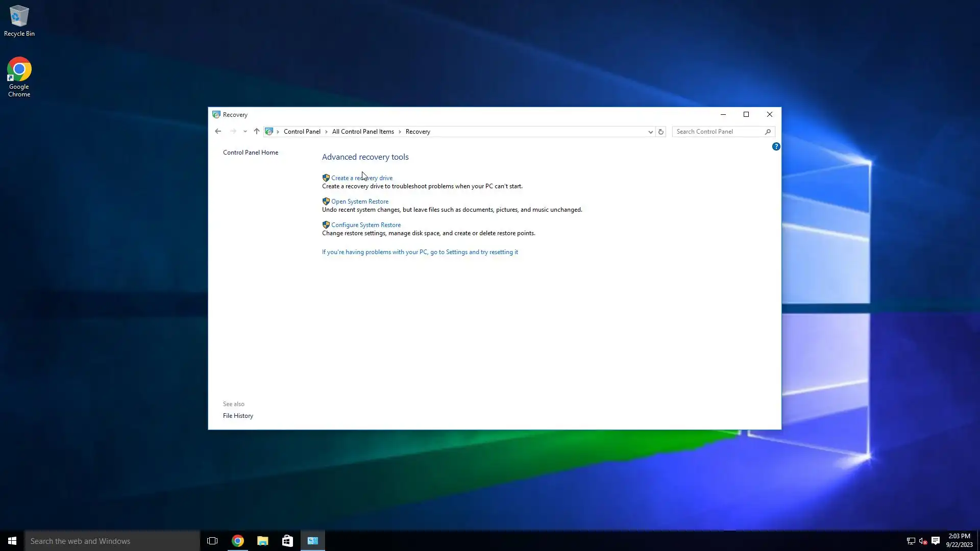Image resolution: width=980 pixels, height=551 pixels.
Task: Click the up-one-level arrow icon
Action: pyautogui.click(x=257, y=132)
